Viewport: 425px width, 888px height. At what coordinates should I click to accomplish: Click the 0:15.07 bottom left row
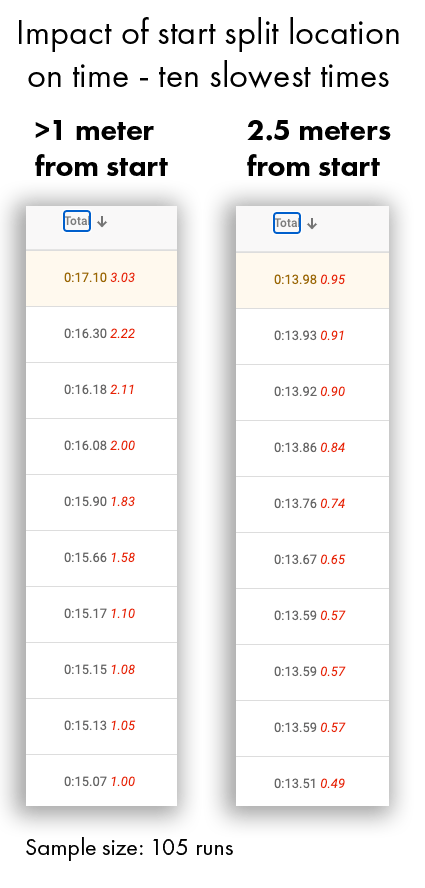pyautogui.click(x=101, y=780)
